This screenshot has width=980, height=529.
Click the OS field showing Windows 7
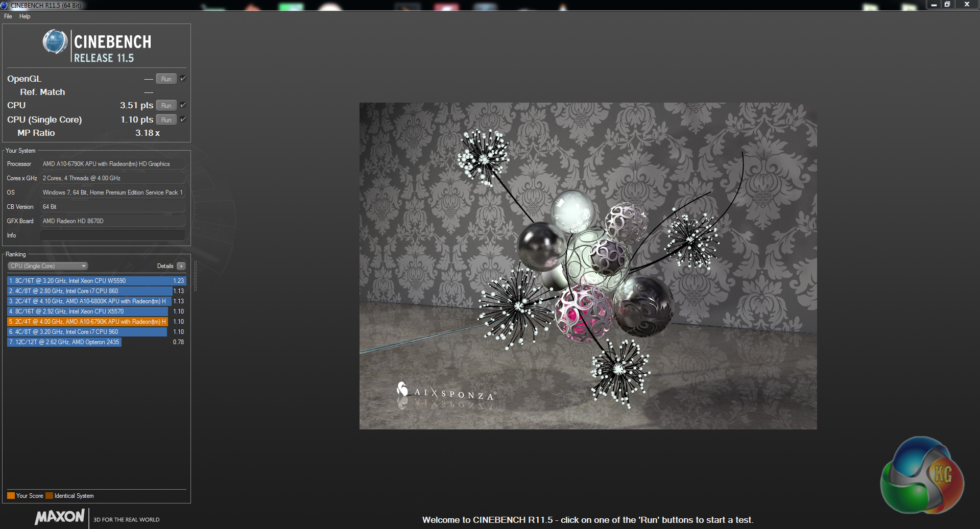113,193
